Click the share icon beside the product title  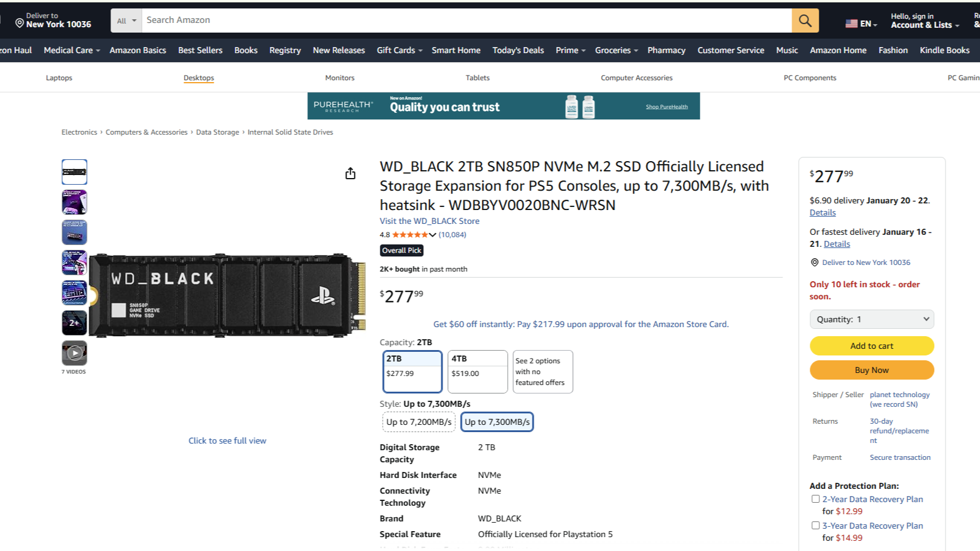click(350, 173)
